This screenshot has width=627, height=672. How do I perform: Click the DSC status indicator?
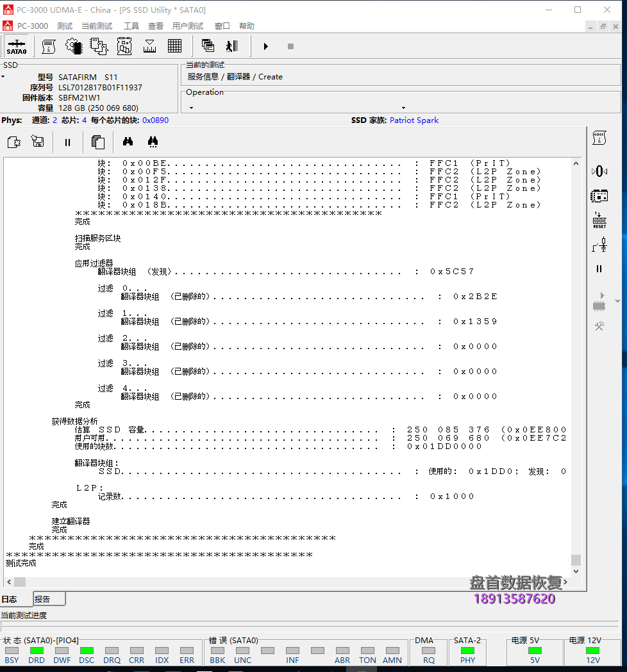point(87,651)
